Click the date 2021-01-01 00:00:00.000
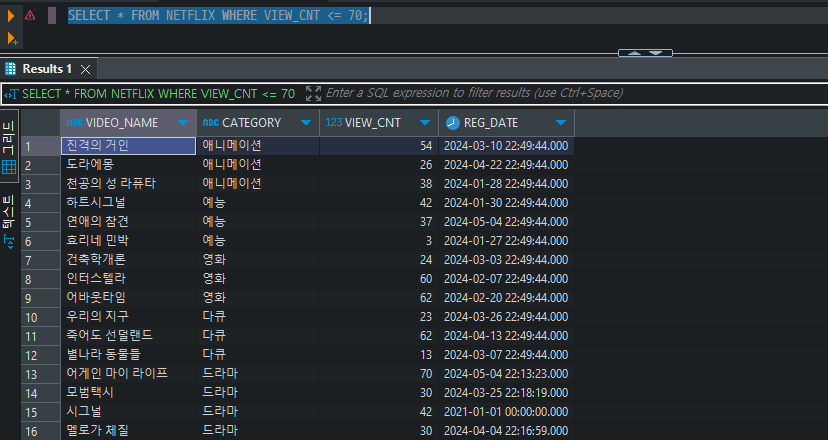Image resolution: width=828 pixels, height=440 pixels. click(x=507, y=412)
